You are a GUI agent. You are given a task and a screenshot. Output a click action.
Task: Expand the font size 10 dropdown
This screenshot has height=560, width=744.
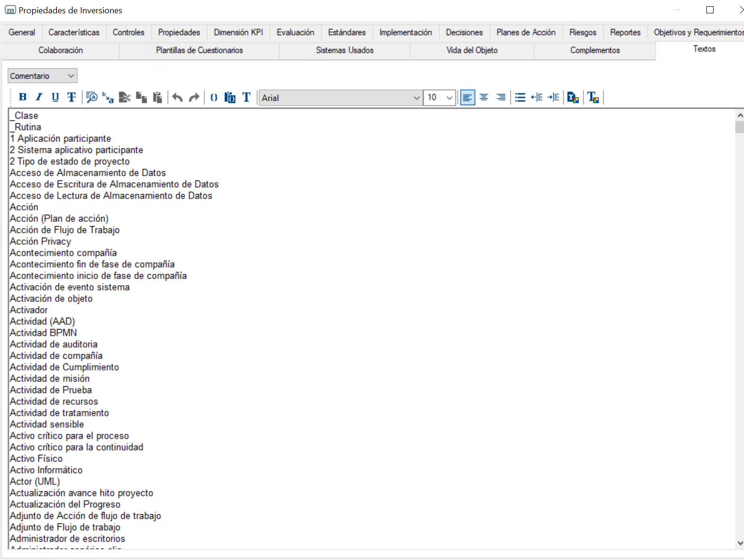click(440, 98)
